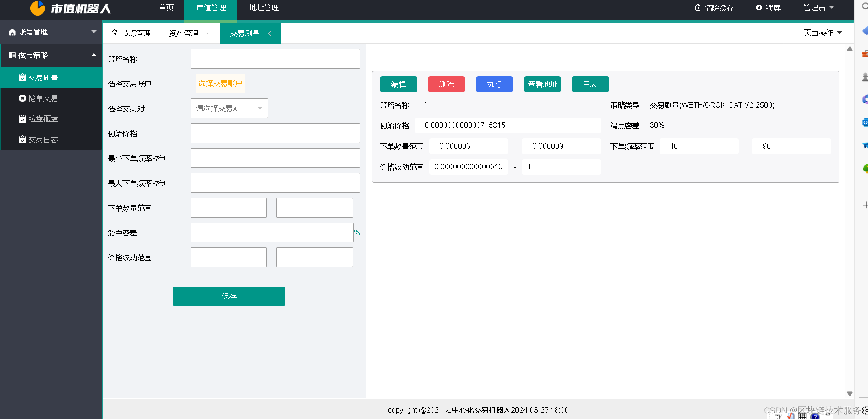The height and width of the screenshot is (419, 868).
Task: Click the lock screen icon 锁屏
Action: (x=759, y=7)
